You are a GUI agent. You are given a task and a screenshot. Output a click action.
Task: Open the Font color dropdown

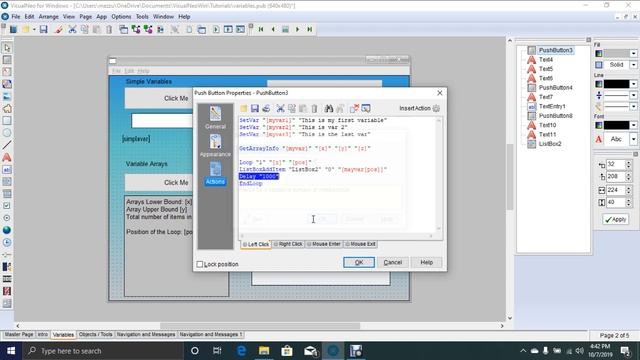click(x=633, y=125)
